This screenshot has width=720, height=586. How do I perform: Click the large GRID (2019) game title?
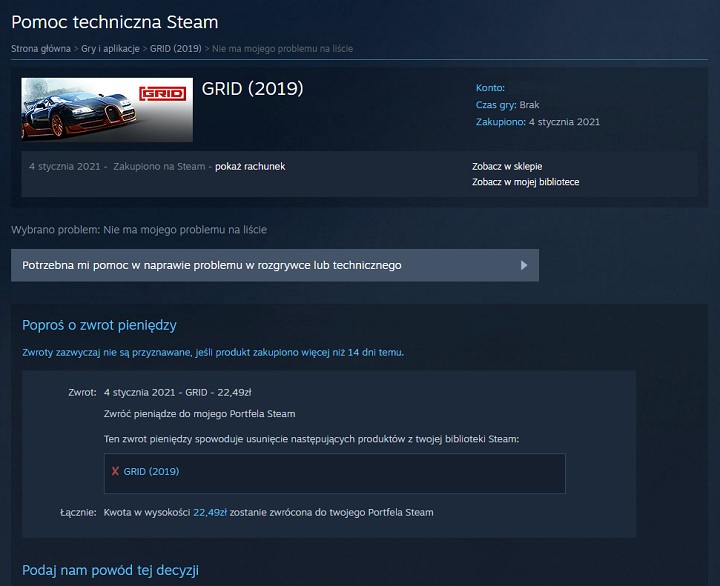point(252,88)
